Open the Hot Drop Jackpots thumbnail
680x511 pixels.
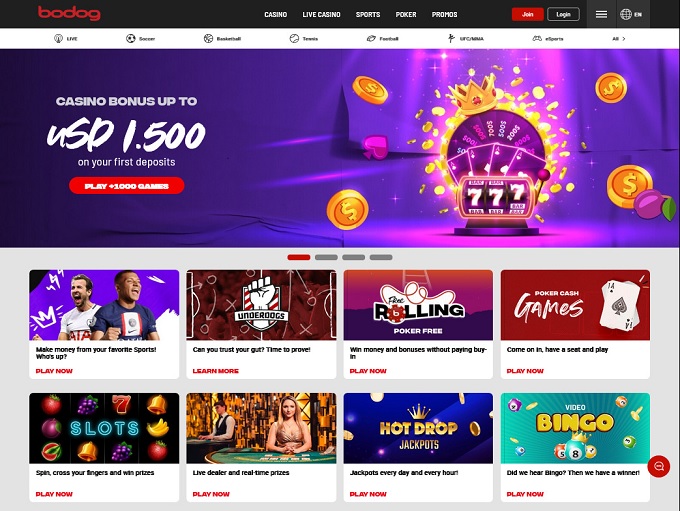point(418,428)
